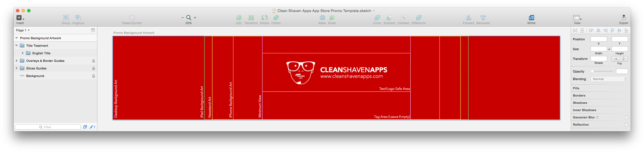Click the Create Symbol icon
Viewport: 644px width, 152px height.
132,18
